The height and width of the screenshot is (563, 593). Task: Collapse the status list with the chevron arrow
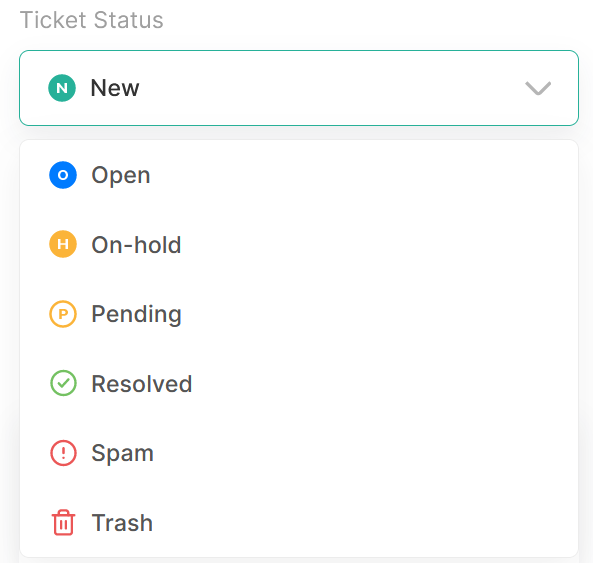538,88
